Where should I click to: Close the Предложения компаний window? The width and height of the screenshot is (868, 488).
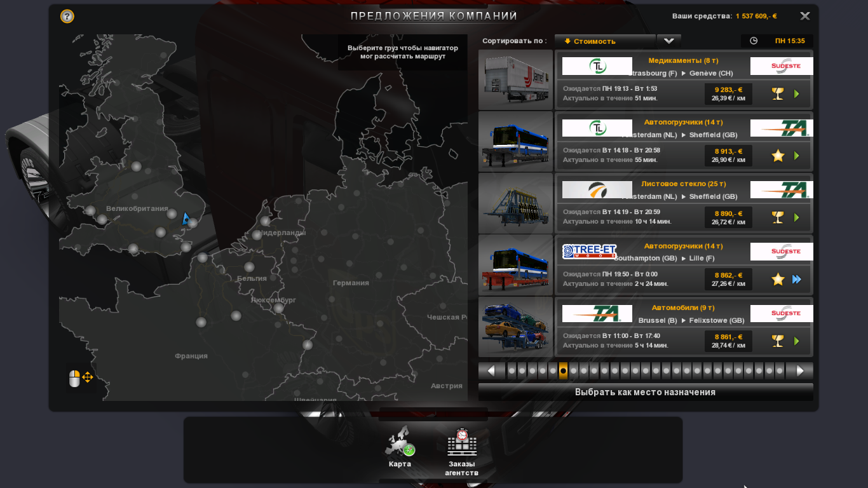(x=805, y=16)
